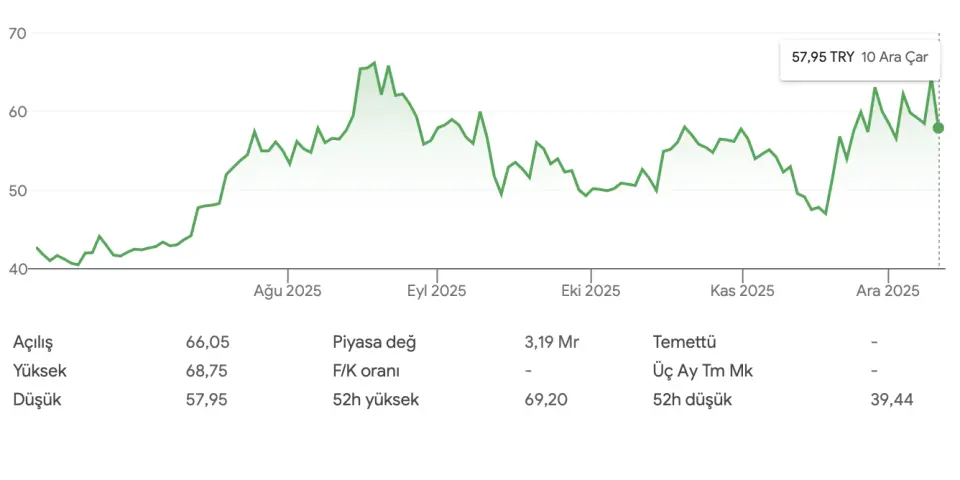Select the Yüksek label
The image size is (960, 480).
(x=40, y=371)
